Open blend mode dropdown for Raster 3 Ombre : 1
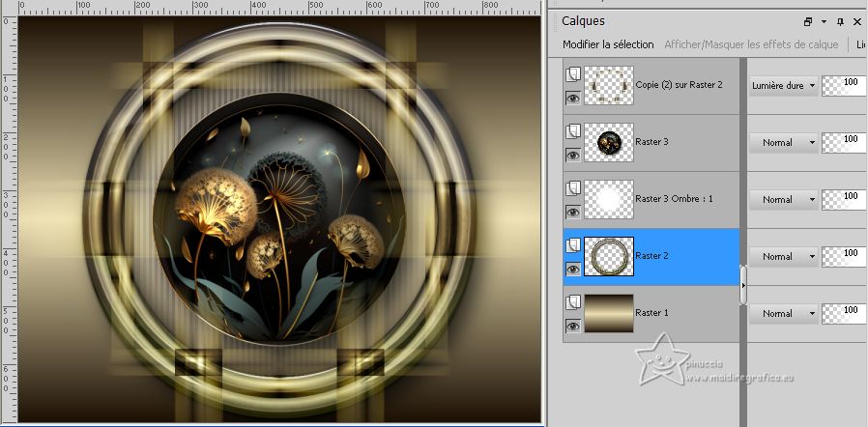 (x=783, y=200)
